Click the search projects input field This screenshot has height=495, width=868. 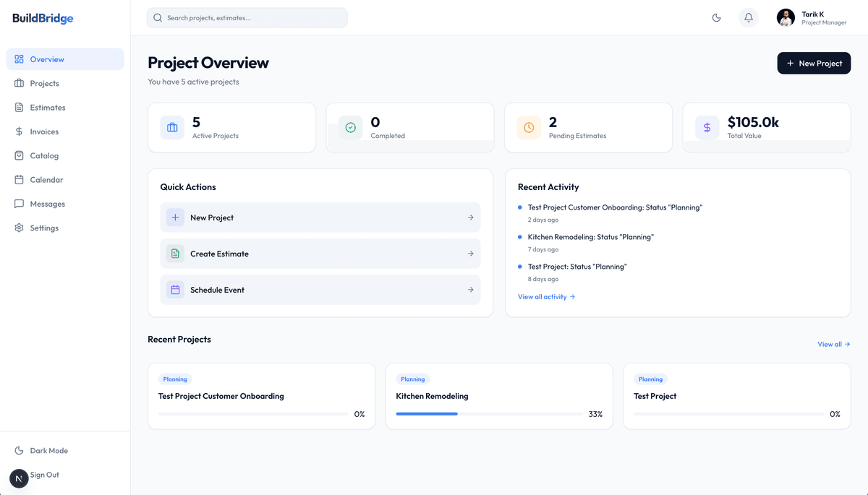point(247,17)
